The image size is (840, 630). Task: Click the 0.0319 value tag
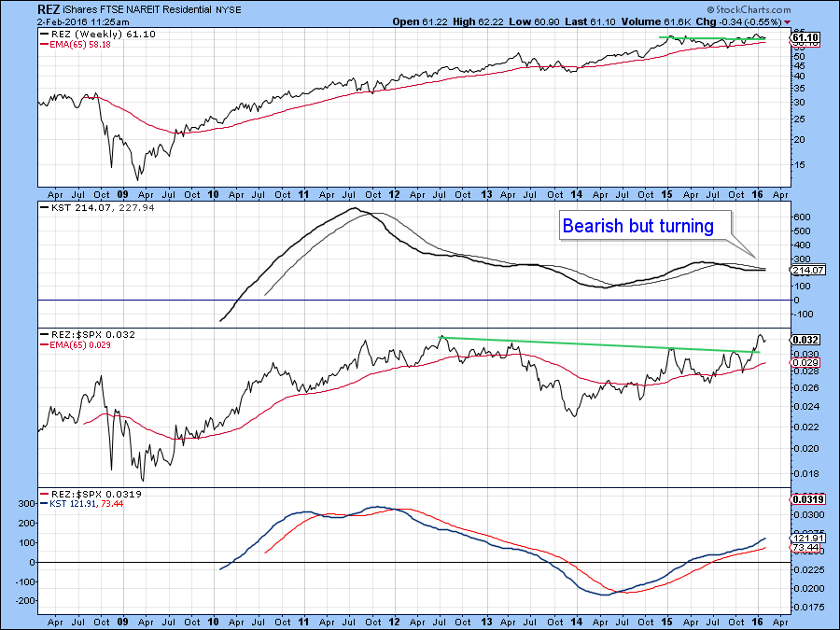coord(807,499)
